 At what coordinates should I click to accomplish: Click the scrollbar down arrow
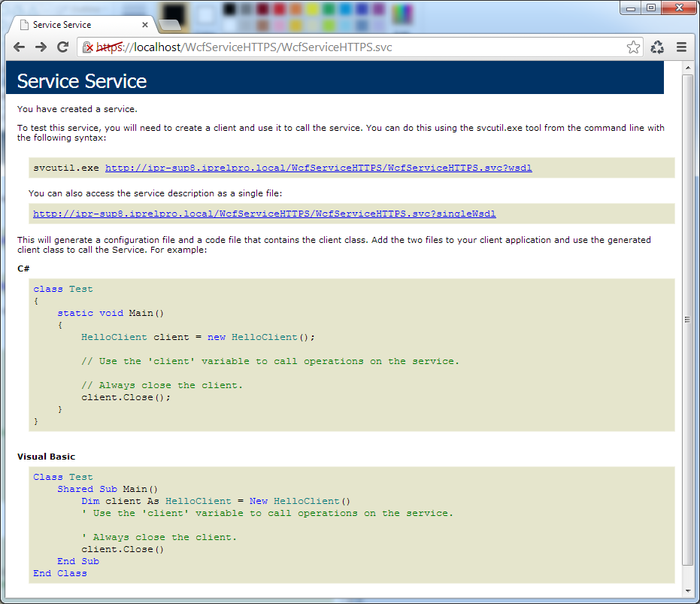click(x=687, y=590)
